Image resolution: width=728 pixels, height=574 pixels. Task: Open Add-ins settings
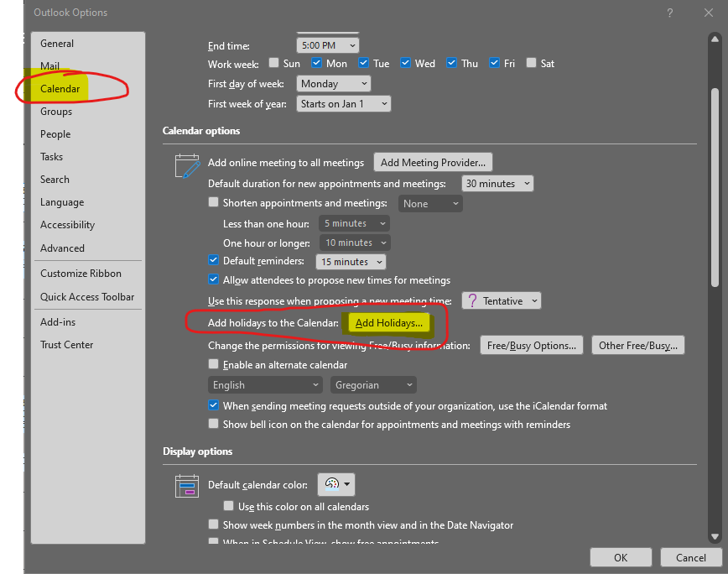coord(58,322)
